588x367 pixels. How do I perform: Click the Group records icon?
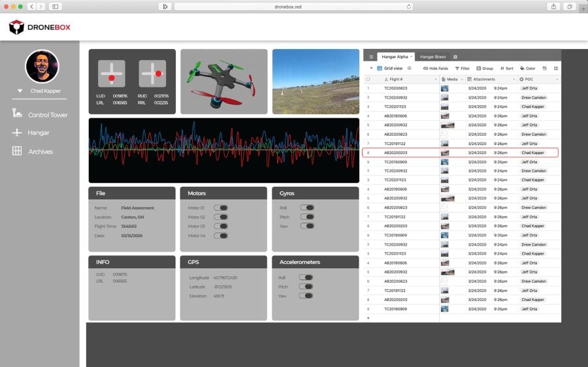coord(479,68)
